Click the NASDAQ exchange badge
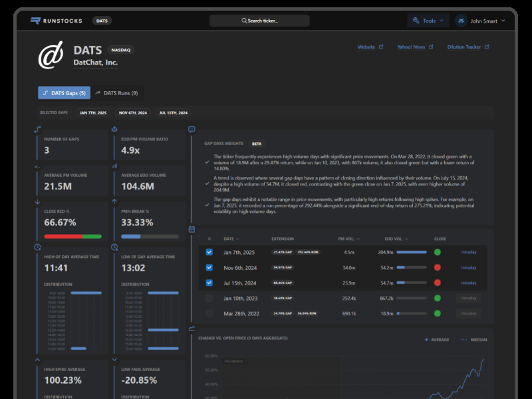Image resolution: width=532 pixels, height=399 pixels. coord(121,50)
